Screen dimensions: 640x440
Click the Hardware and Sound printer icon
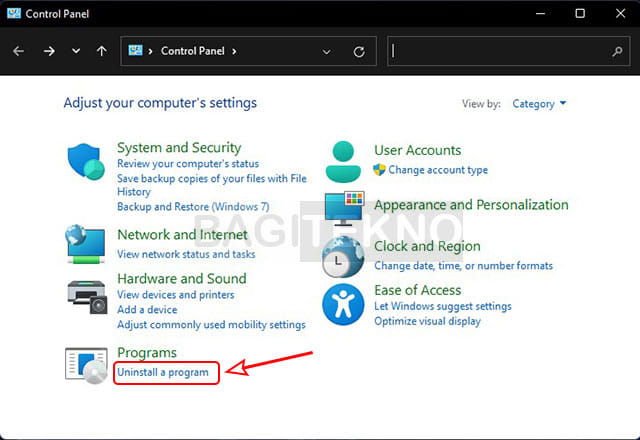pos(87,297)
